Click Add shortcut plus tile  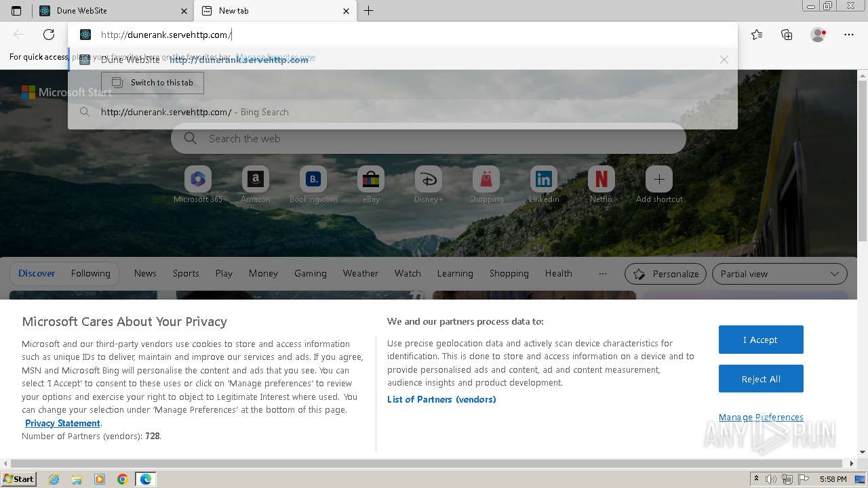click(659, 180)
